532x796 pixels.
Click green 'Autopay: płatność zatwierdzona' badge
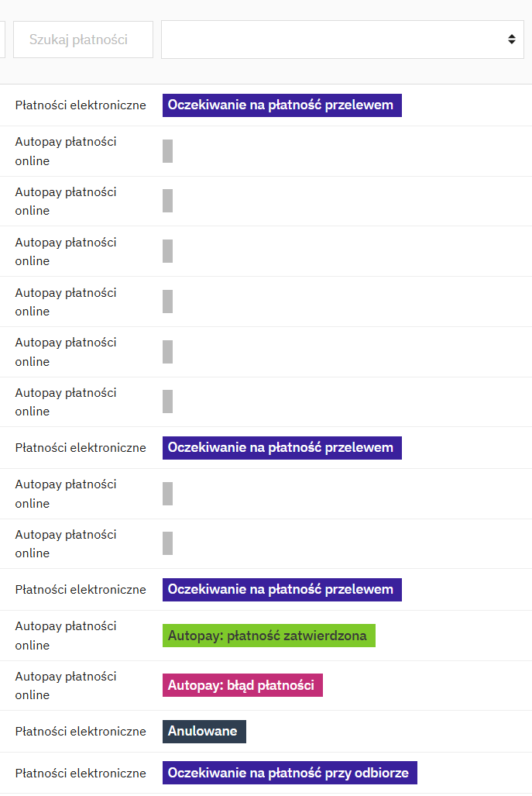pos(269,636)
